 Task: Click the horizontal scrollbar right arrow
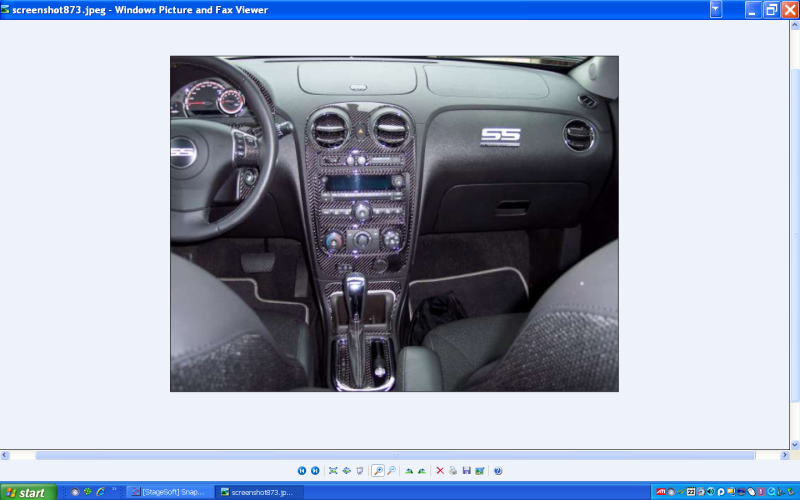(x=785, y=455)
